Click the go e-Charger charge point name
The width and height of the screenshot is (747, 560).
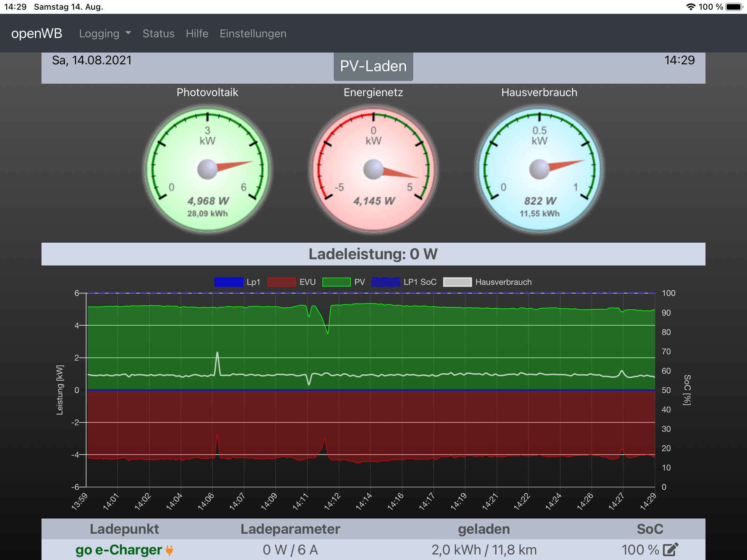(x=119, y=550)
